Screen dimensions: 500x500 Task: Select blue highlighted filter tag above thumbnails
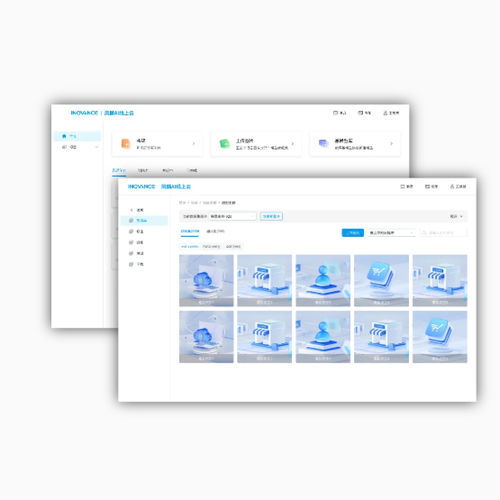pyautogui.click(x=190, y=247)
